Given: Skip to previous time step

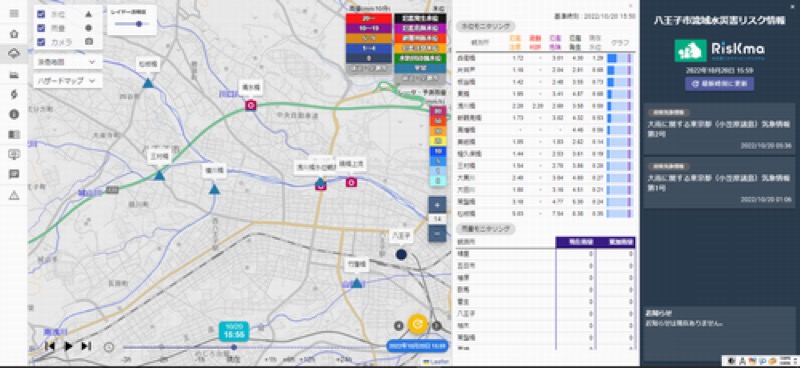Looking at the screenshot, I should coord(50,346).
